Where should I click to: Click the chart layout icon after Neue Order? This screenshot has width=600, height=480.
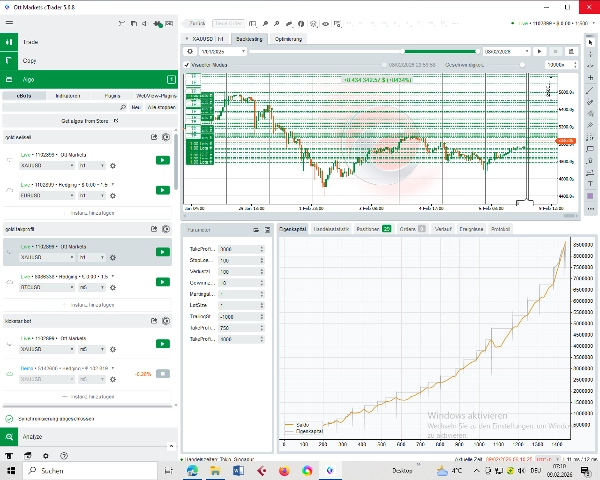point(253,24)
